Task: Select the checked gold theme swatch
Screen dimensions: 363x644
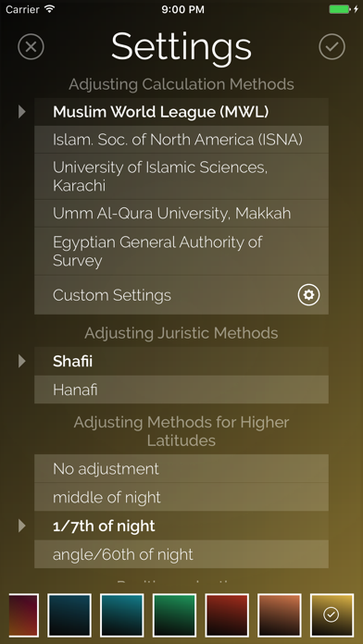Action: tap(332, 614)
